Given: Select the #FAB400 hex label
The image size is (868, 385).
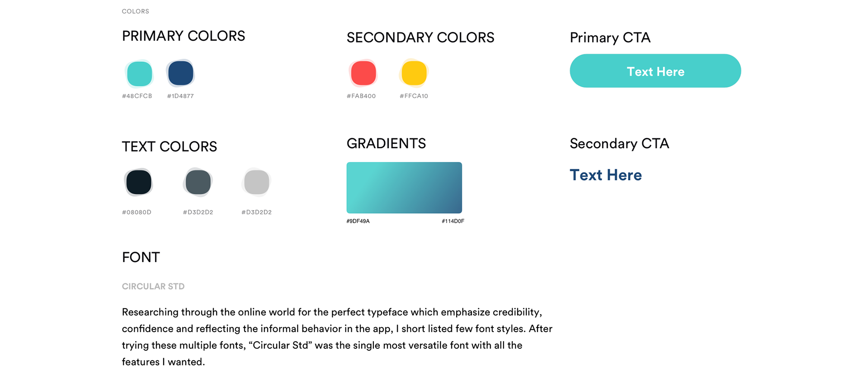Looking at the screenshot, I should tap(361, 96).
